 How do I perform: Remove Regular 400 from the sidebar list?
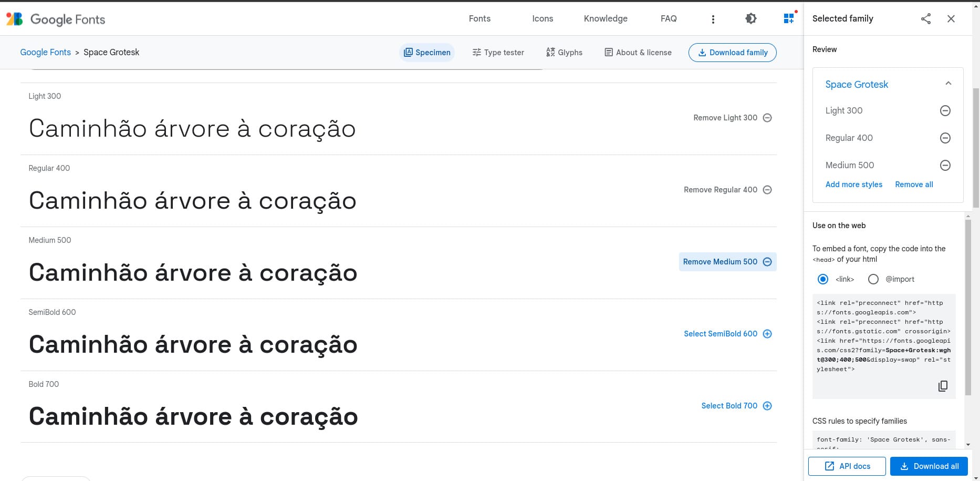[x=945, y=138]
